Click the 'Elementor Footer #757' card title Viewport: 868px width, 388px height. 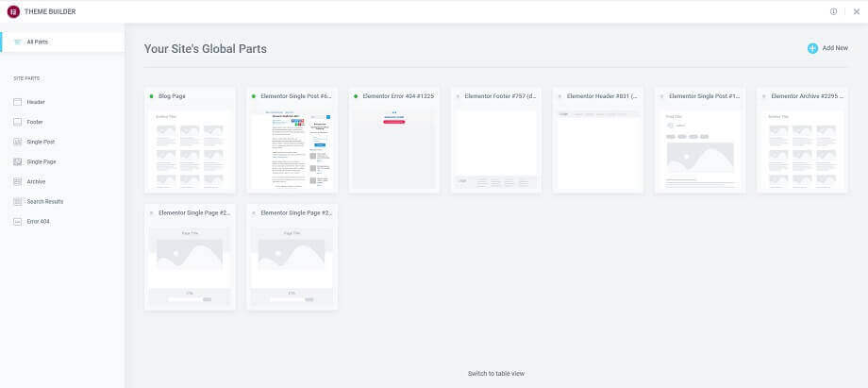click(x=500, y=96)
